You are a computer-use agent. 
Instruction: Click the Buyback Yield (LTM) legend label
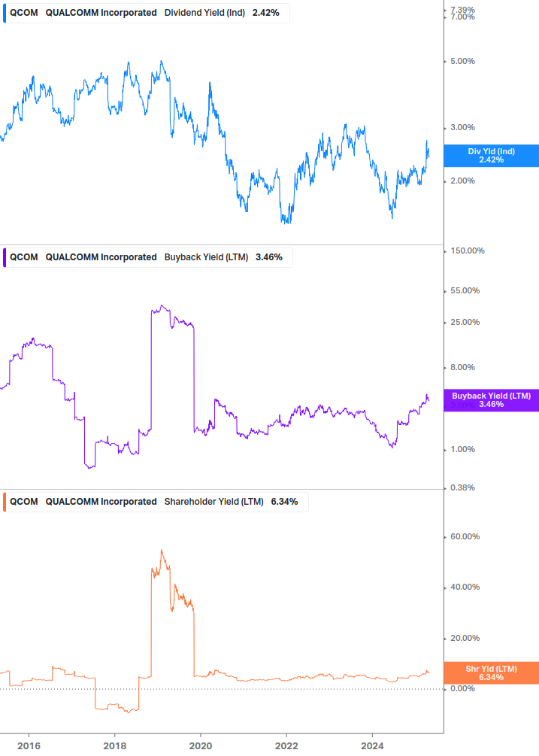pyautogui.click(x=206, y=257)
